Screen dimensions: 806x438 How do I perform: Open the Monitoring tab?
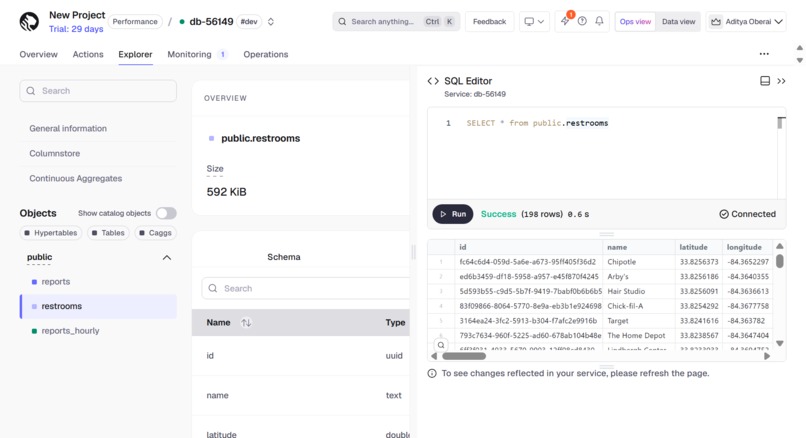click(x=189, y=54)
